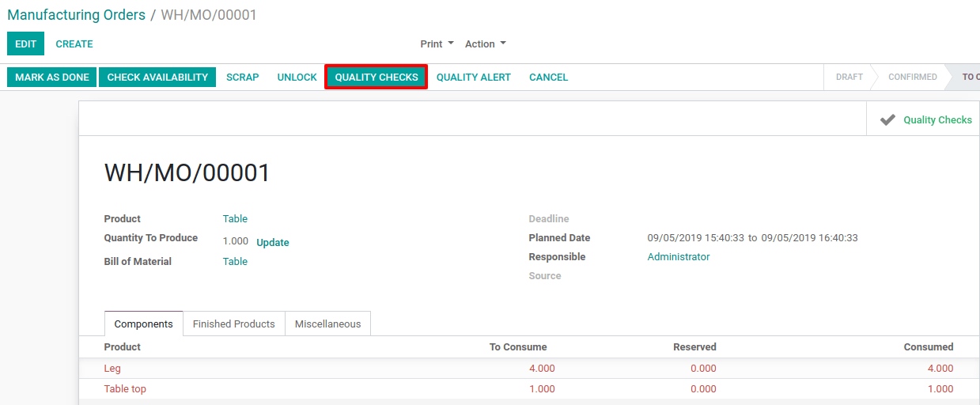The height and width of the screenshot is (405, 980).
Task: Switch to the Finished Products tab
Action: tap(234, 324)
